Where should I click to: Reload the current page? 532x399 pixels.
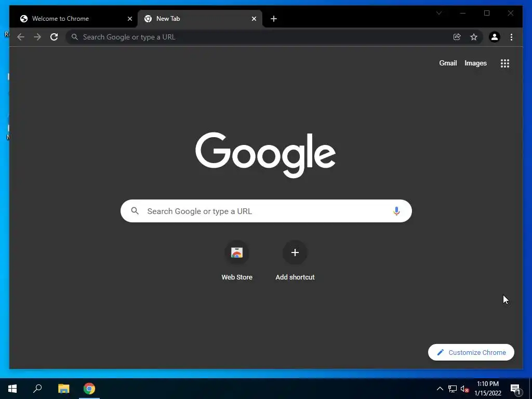(54, 37)
